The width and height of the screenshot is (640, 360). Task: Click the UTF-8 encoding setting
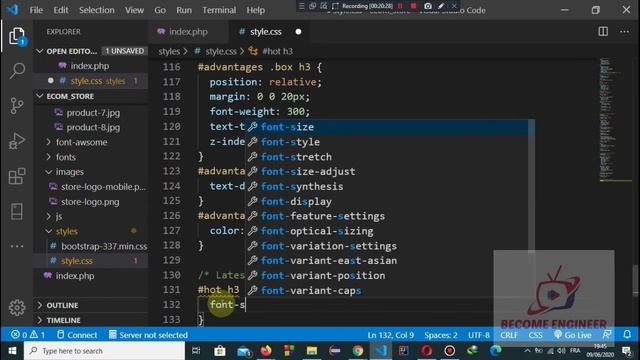(x=478, y=335)
